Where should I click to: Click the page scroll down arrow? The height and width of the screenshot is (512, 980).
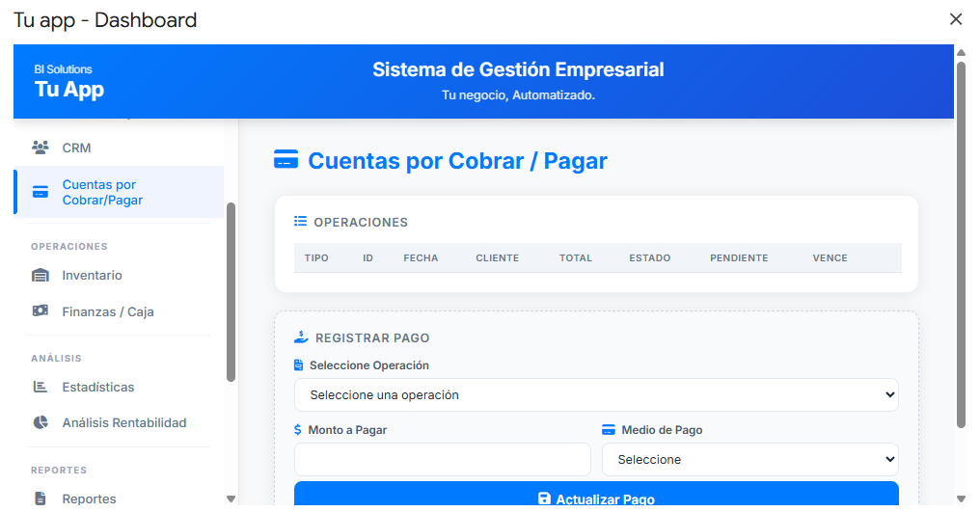(962, 499)
